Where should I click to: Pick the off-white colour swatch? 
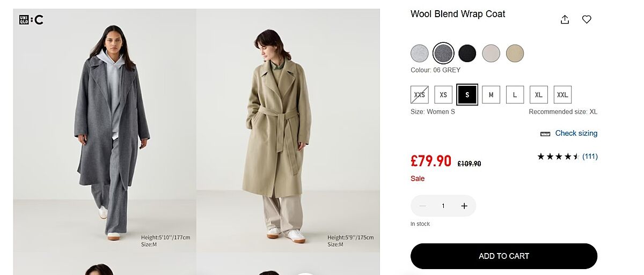pyautogui.click(x=491, y=53)
